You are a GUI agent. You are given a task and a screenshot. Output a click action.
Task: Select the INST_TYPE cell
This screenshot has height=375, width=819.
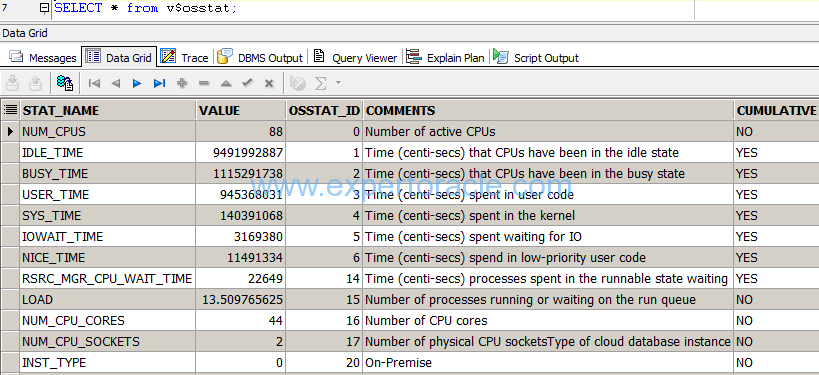click(108, 362)
